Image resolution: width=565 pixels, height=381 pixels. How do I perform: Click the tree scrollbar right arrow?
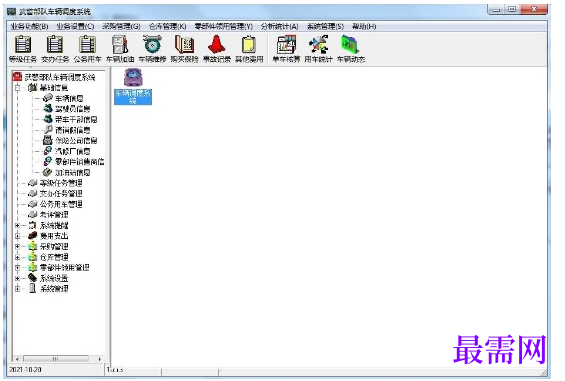99,359
